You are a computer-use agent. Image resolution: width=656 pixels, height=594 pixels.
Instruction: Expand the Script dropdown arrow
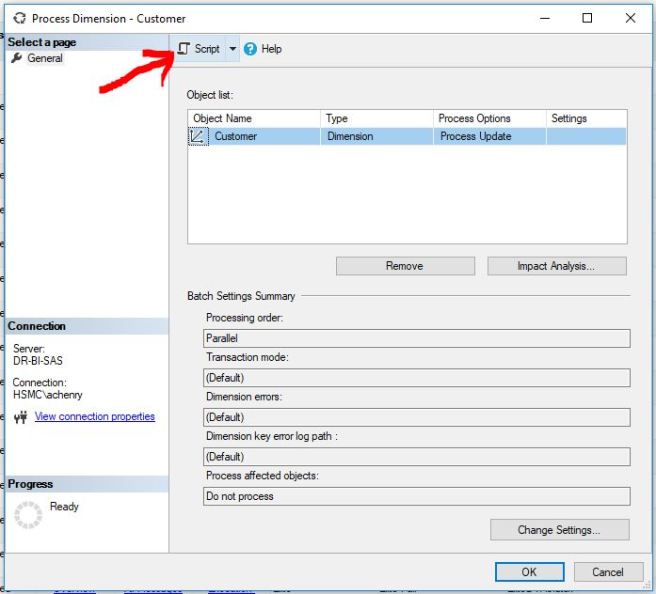pyautogui.click(x=233, y=49)
